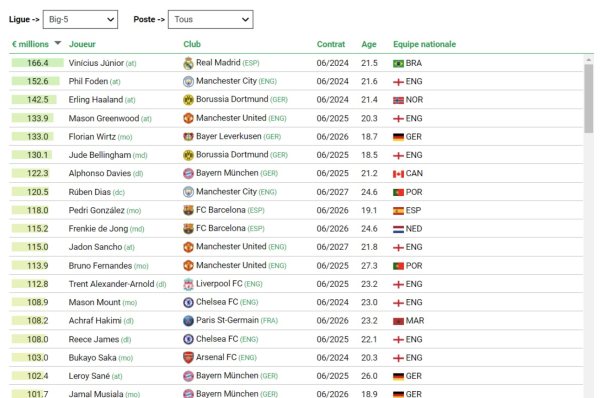Click the Arsenal FC crest icon
Image resolution: width=600 pixels, height=398 pixels.
click(x=188, y=358)
